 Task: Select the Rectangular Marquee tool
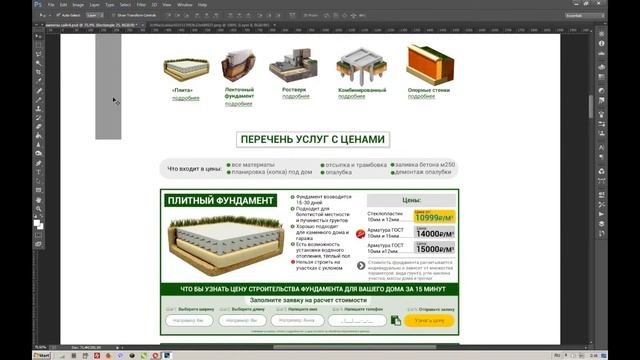click(x=38, y=45)
